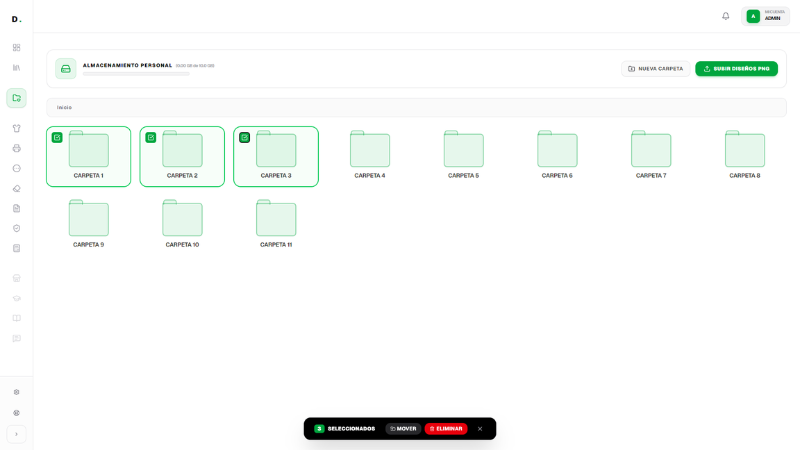Select the CARPETA 8 folder
800x450 pixels.
(745, 156)
